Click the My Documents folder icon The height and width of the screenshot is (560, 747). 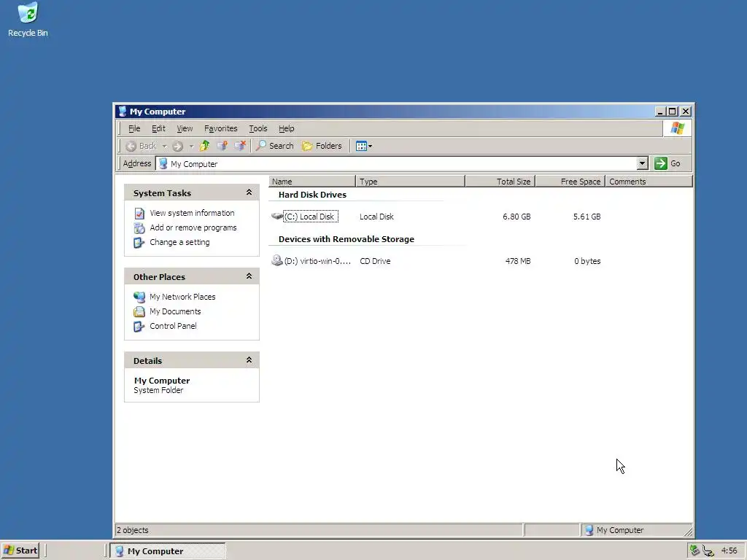point(139,311)
